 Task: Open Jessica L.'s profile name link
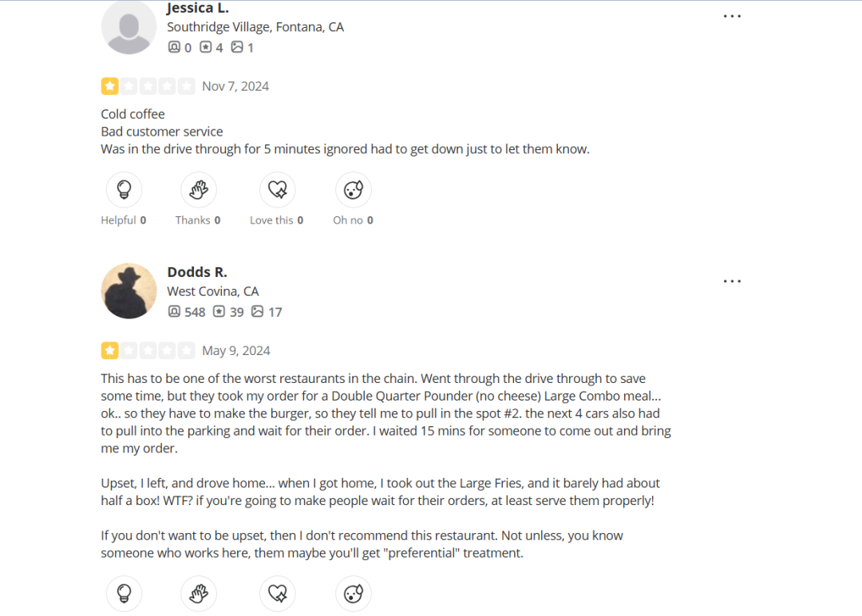point(198,8)
